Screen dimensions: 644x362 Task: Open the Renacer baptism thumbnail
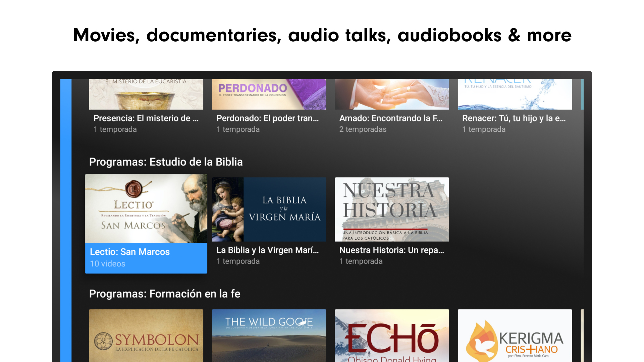(x=515, y=94)
